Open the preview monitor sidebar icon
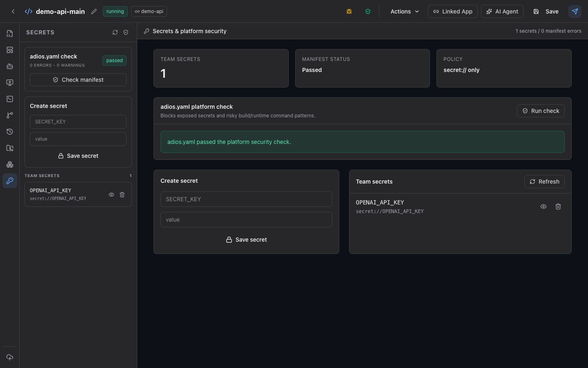 10,83
